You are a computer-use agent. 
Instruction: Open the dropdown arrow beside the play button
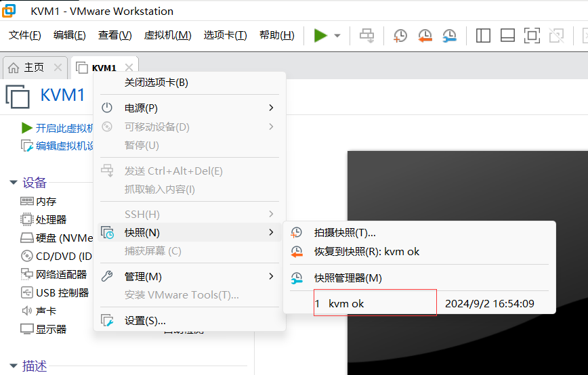tap(337, 36)
